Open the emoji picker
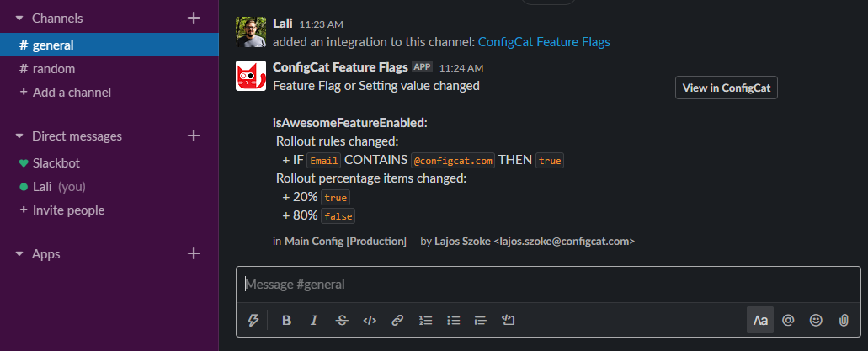This screenshot has height=351, width=868. tap(816, 320)
